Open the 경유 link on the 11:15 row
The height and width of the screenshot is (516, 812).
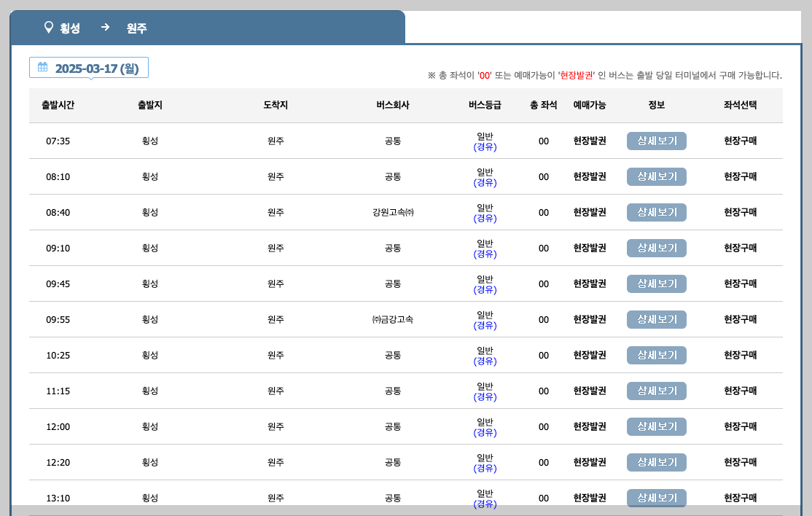485,396
